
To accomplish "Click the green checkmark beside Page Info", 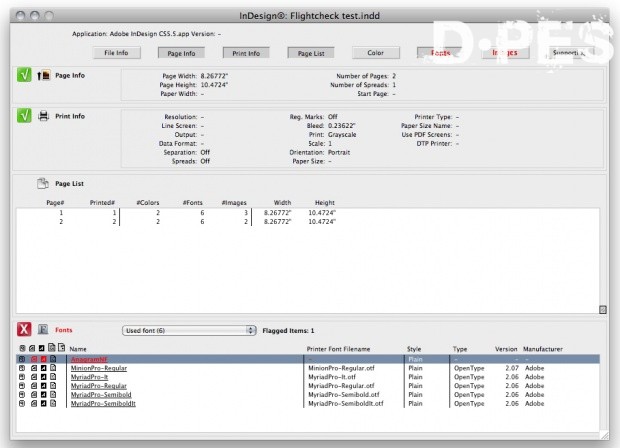I will click(24, 74).
